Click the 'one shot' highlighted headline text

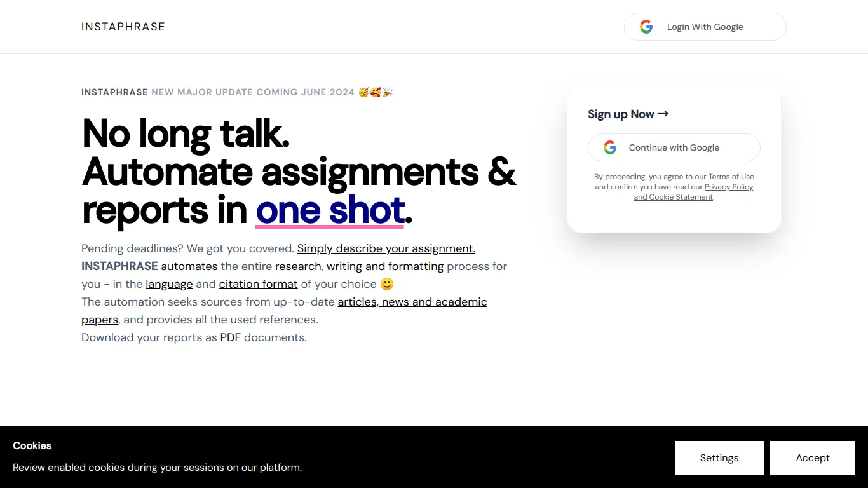click(x=330, y=210)
